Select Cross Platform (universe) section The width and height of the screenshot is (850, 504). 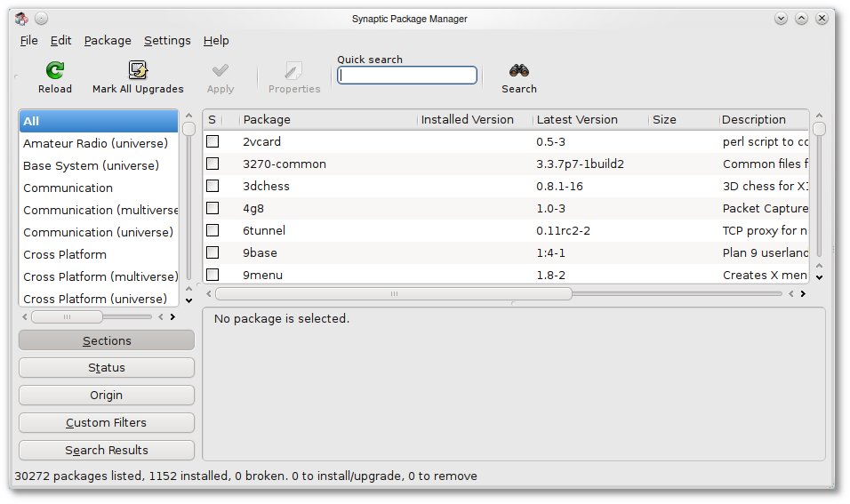[x=99, y=298]
